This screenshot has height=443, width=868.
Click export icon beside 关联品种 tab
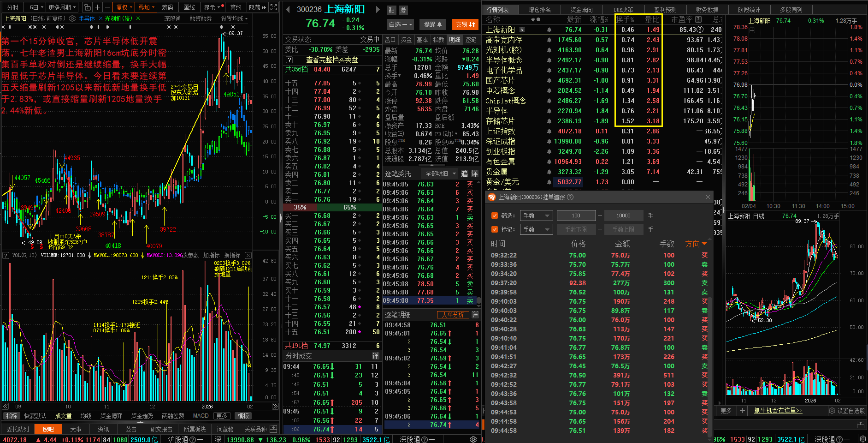point(273,429)
